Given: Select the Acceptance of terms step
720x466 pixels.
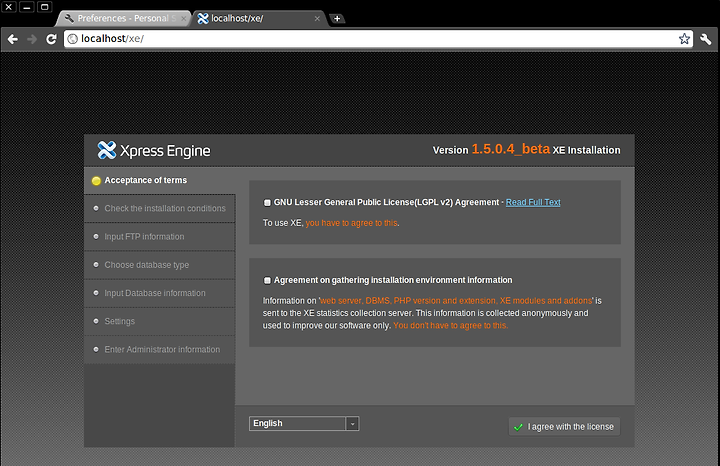Looking at the screenshot, I should point(160,180).
